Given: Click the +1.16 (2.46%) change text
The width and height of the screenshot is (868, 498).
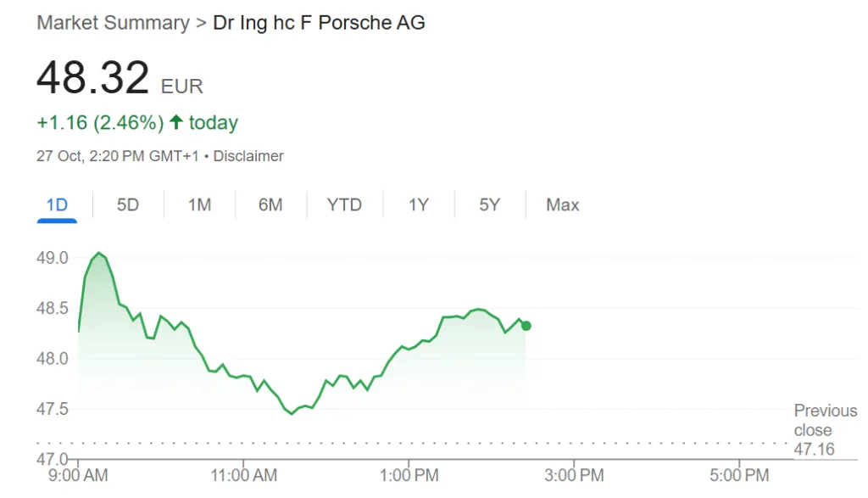Looking at the screenshot, I should (x=100, y=123).
